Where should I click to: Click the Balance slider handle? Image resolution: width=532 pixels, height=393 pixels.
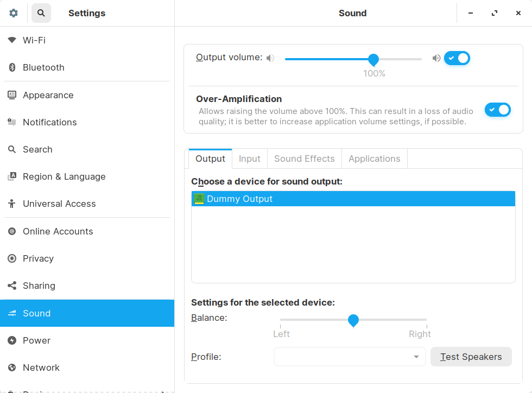click(x=353, y=320)
